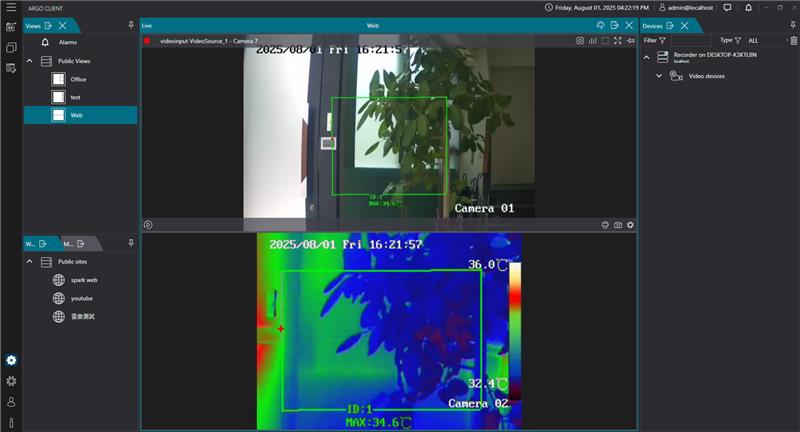Viewport: 800px width, 432px height.
Task: Switch to the M... tab in lower panel
Action: point(73,243)
